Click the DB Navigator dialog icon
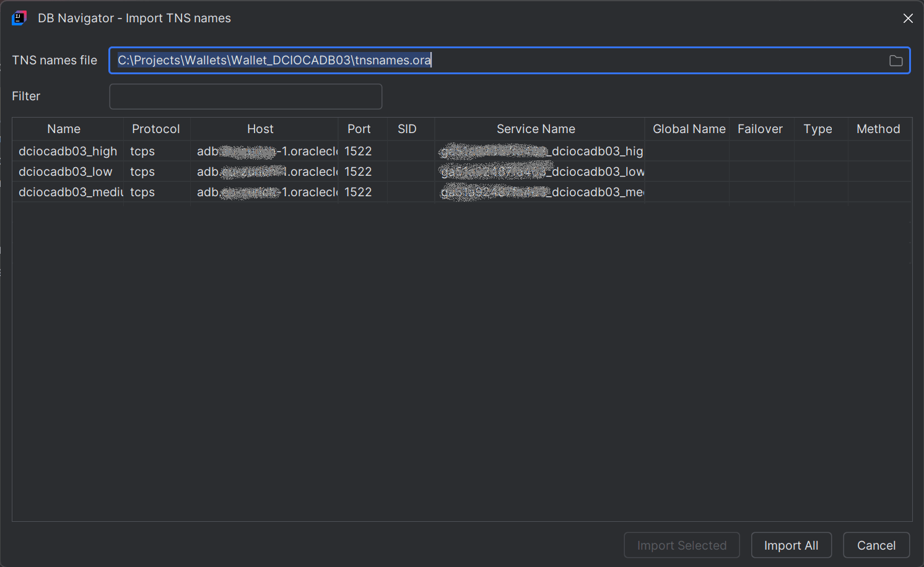Viewport: 924px width, 567px height. (19, 18)
